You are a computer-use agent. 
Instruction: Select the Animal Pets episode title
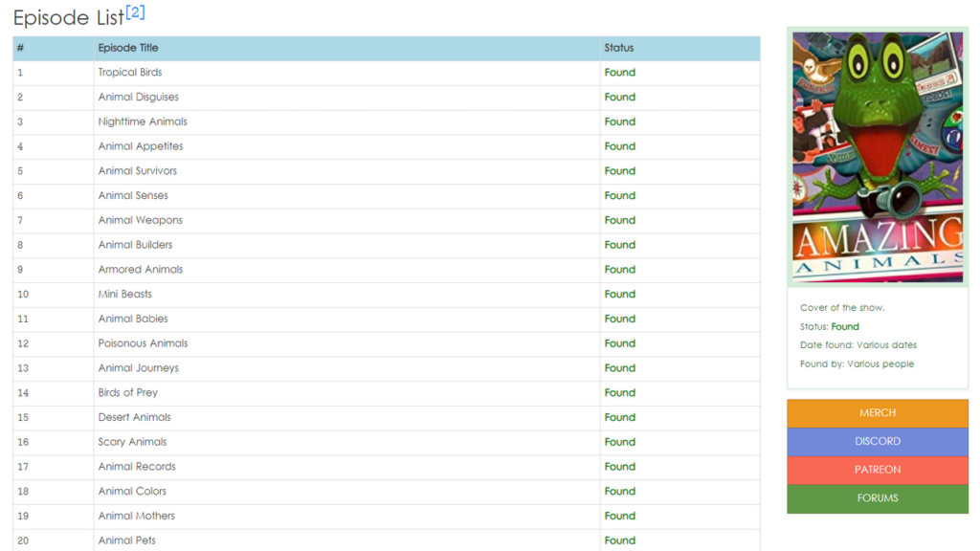127,540
